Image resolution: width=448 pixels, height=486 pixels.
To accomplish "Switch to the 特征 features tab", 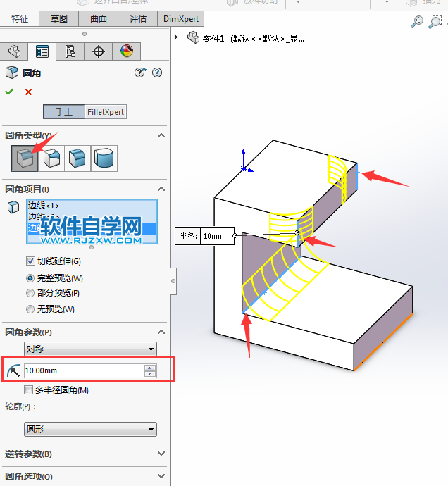I will (x=20, y=18).
